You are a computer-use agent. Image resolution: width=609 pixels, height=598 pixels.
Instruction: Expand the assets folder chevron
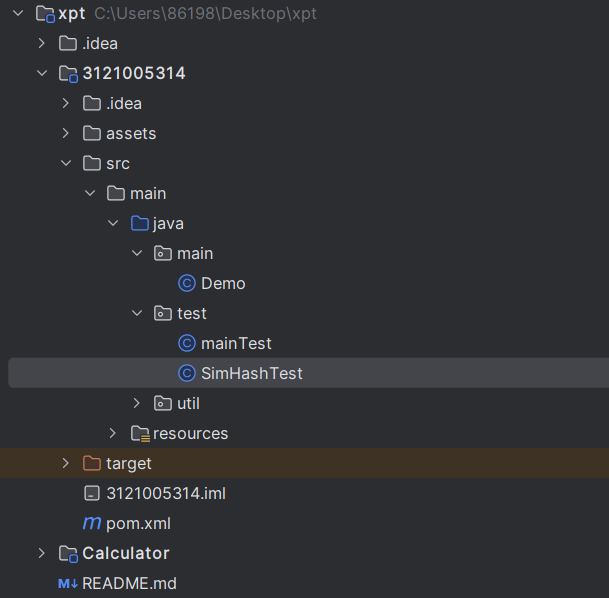click(66, 133)
